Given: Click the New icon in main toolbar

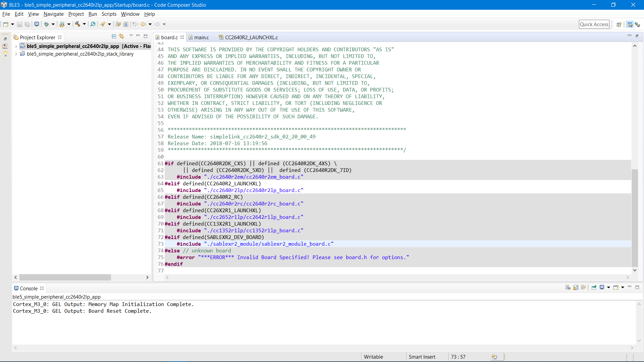Looking at the screenshot, I should (x=6, y=24).
